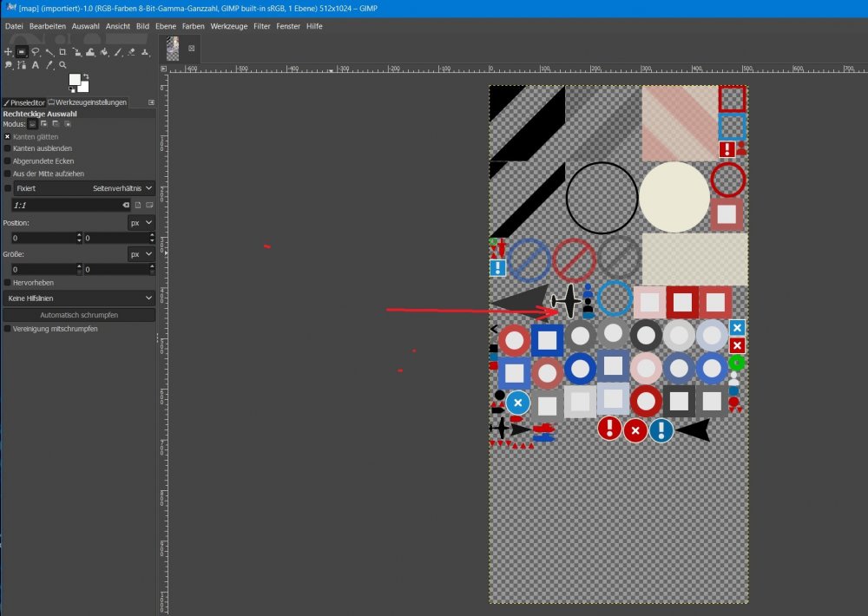Open the Filter menu
This screenshot has height=616, width=868.
(x=262, y=26)
